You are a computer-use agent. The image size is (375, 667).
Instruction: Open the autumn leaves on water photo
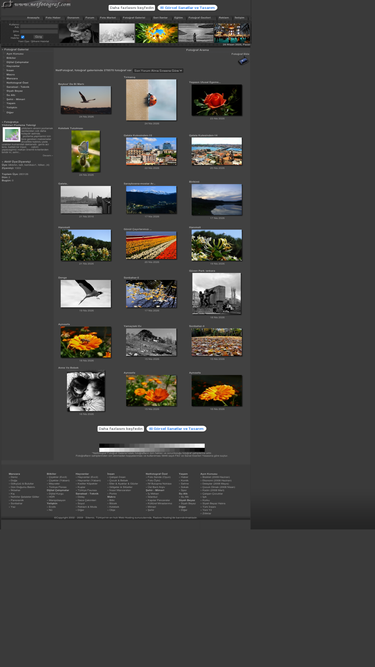[151, 294]
